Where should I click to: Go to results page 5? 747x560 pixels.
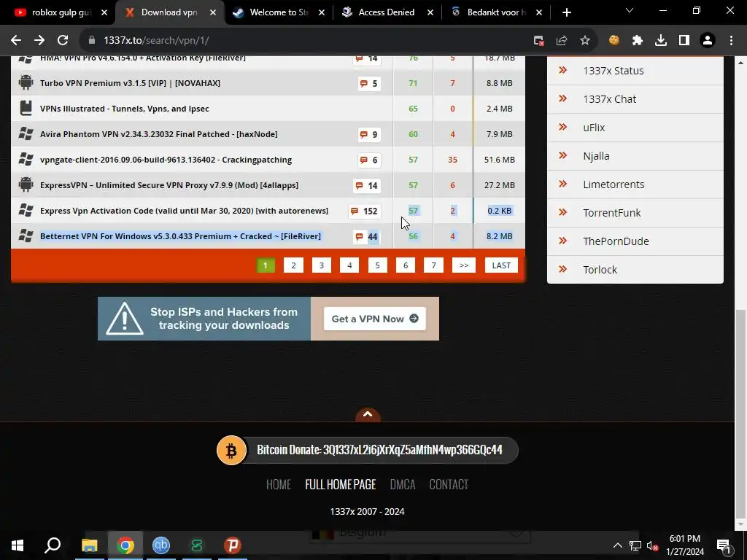click(x=377, y=265)
